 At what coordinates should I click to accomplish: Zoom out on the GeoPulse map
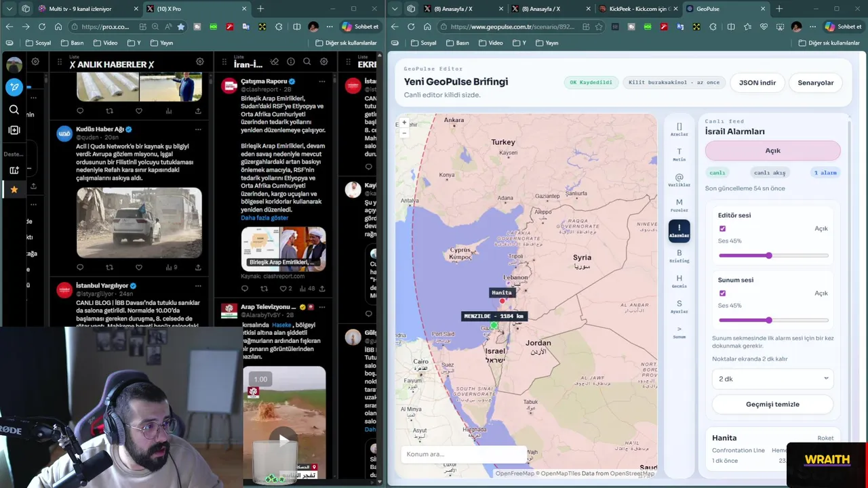pyautogui.click(x=404, y=133)
